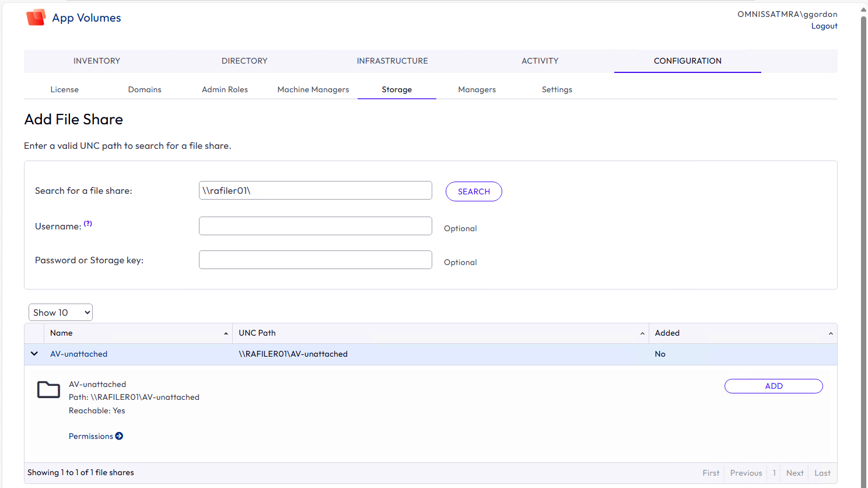Sort the table by Name column arrow
868x488 pixels.
[x=226, y=333]
